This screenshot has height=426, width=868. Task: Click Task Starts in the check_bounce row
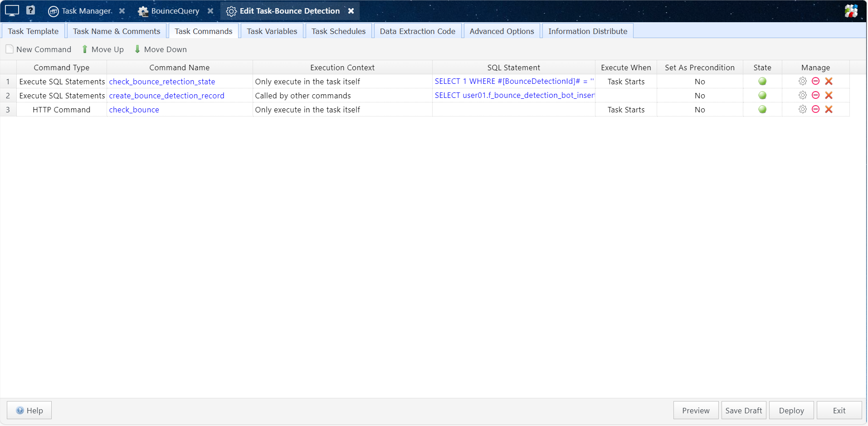pos(626,110)
